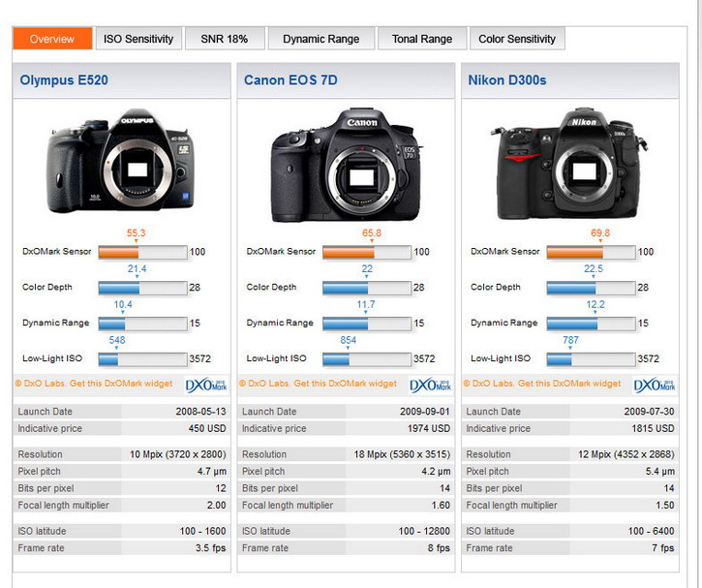Click the DxO Mark logo under Canon EOS 7D
The height and width of the screenshot is (588, 702).
430,386
